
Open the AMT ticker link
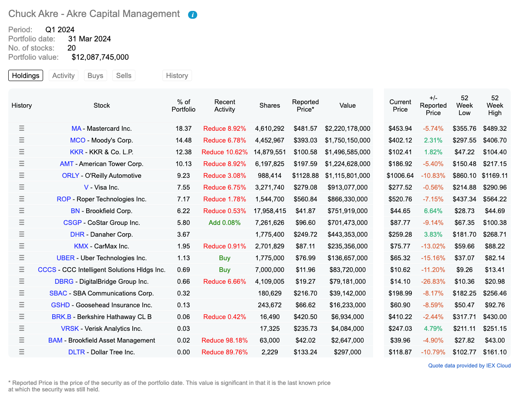click(x=67, y=164)
